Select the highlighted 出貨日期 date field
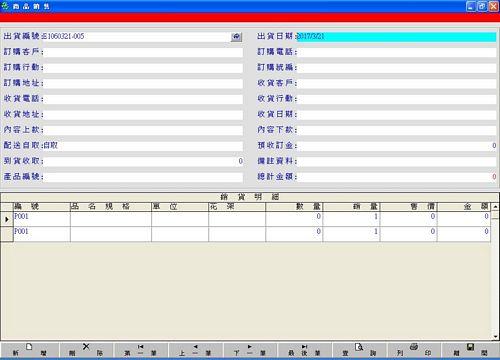This screenshot has height=360, width=500. pyautogui.click(x=396, y=36)
